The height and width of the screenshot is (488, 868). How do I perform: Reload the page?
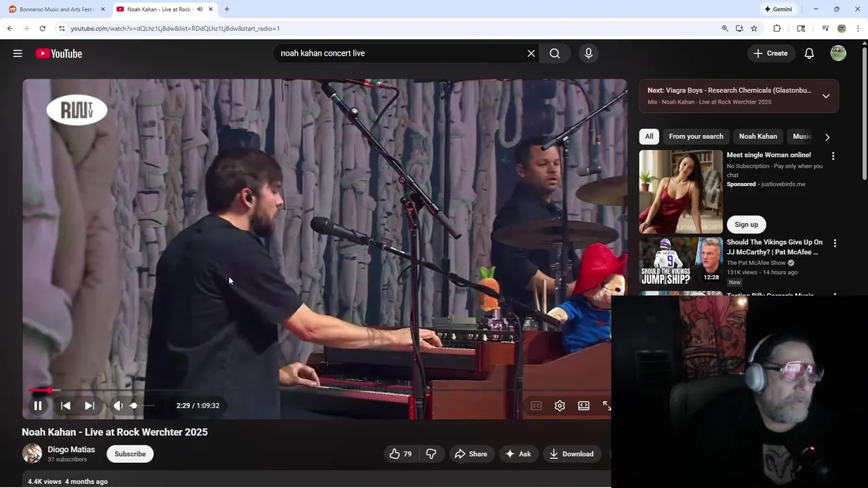click(42, 28)
